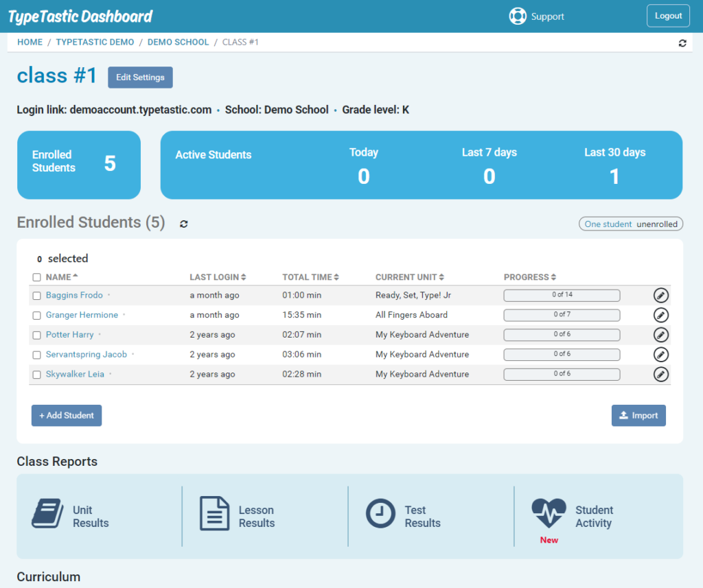This screenshot has height=588, width=703.
Task: Open the Lesson Results report icon
Action: click(213, 515)
